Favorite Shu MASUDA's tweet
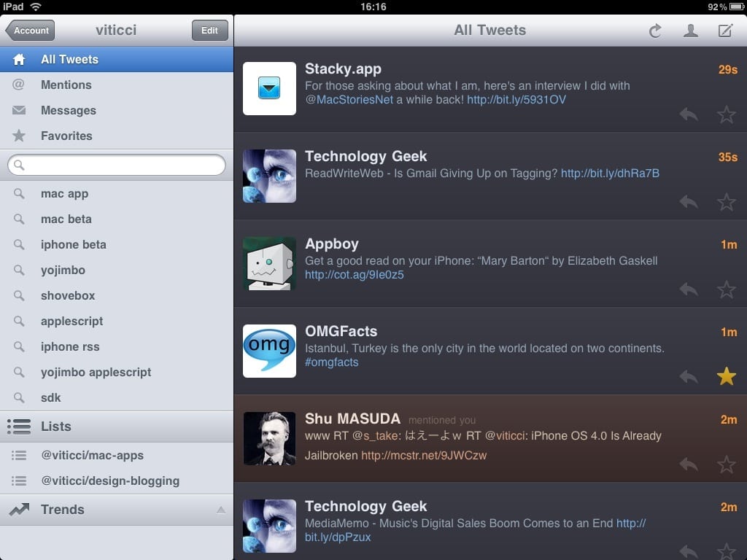The image size is (747, 560). click(x=727, y=464)
